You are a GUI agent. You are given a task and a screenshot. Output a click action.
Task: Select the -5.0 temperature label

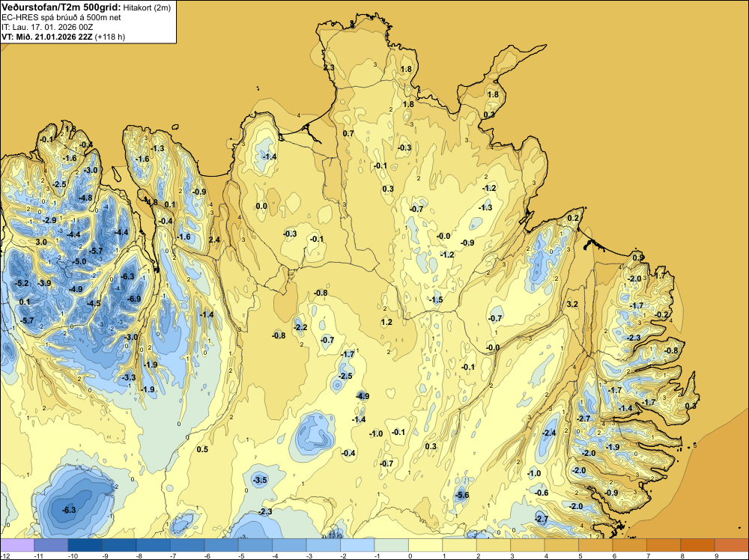point(79,261)
